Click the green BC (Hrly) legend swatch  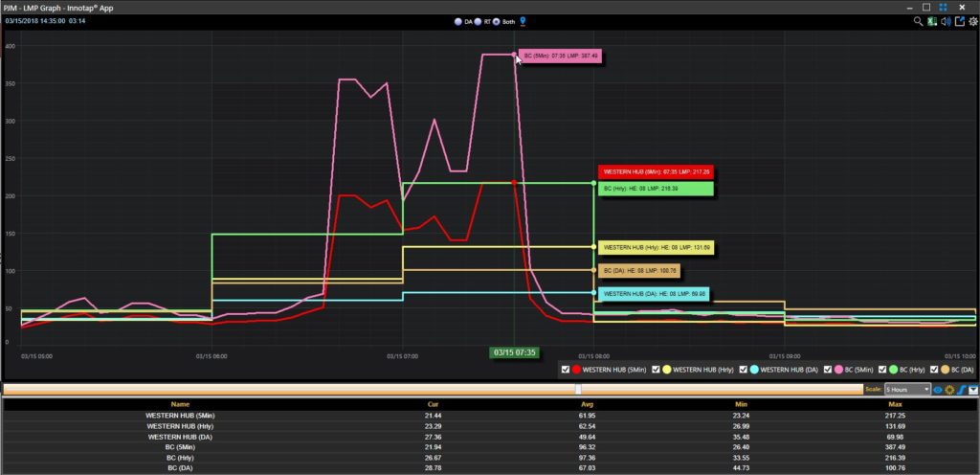click(x=893, y=370)
